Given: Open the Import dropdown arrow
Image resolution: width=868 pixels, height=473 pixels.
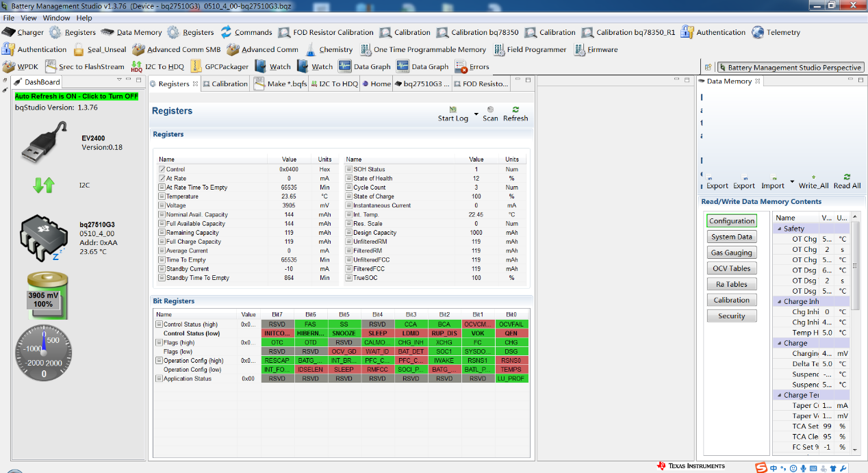Looking at the screenshot, I should pyautogui.click(x=792, y=182).
